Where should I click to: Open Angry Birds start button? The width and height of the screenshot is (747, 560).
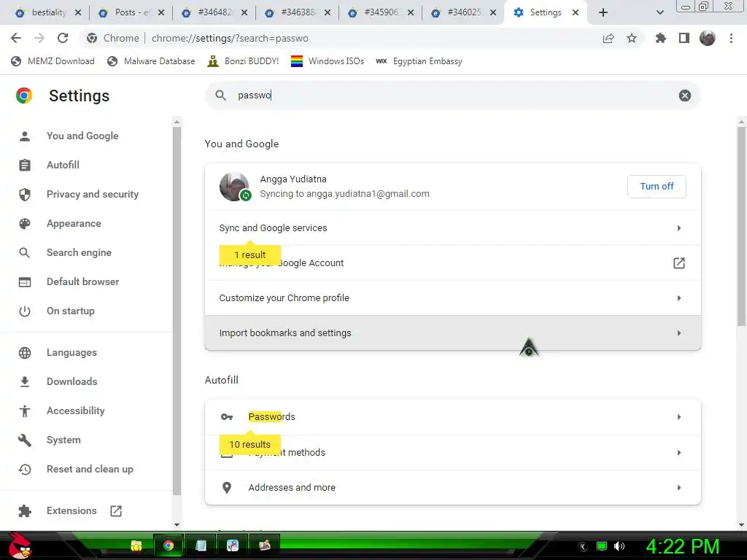pyautogui.click(x=20, y=545)
